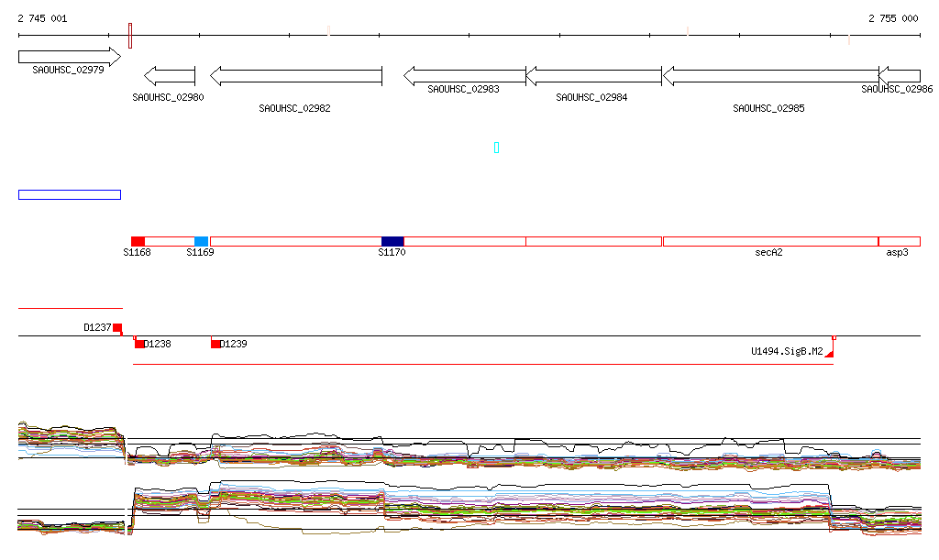Click the light blue S1169 segment block
Screen dimensions: 939x560
pos(201,242)
